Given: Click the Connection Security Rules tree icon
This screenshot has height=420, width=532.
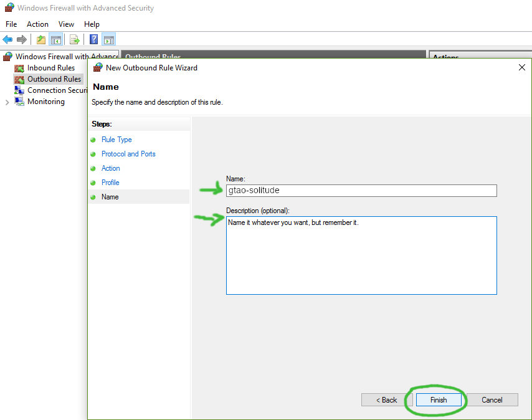Looking at the screenshot, I should (19, 90).
